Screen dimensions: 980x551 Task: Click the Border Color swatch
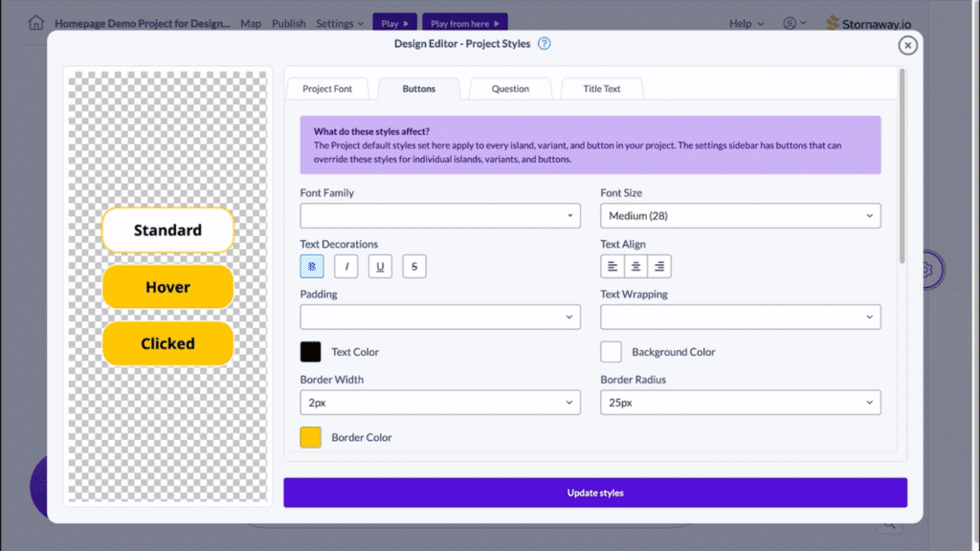(311, 437)
